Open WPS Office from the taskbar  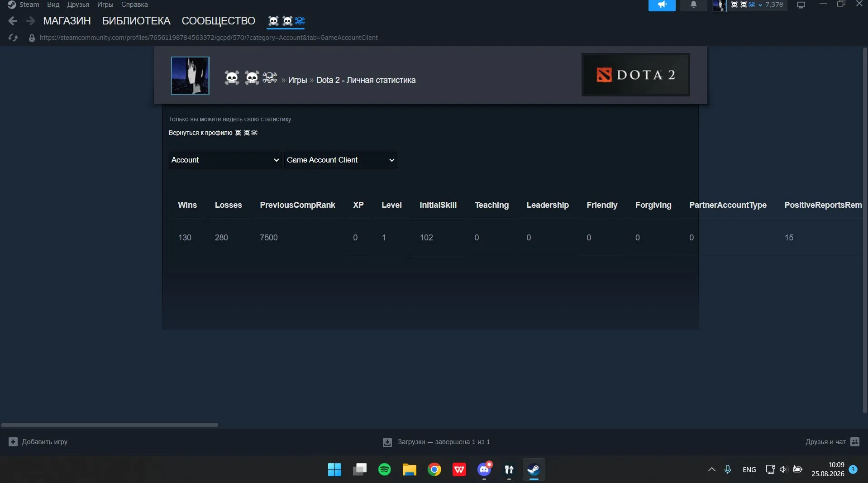click(459, 469)
